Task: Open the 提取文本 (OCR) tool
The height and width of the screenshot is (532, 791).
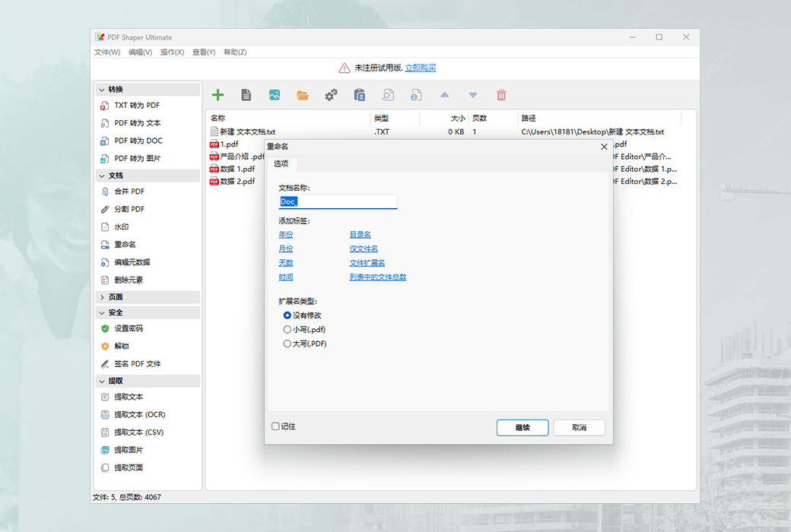Action: 142,414
